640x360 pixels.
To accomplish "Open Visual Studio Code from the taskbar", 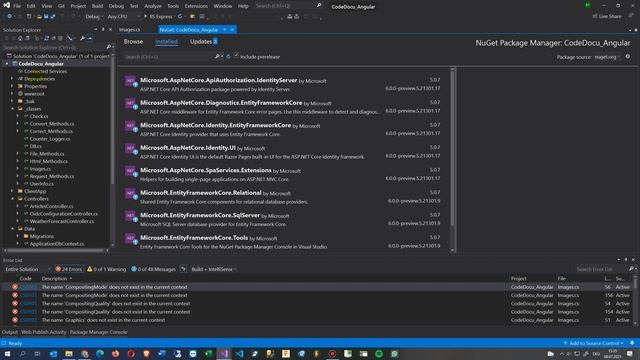I will pyautogui.click(x=239, y=354).
